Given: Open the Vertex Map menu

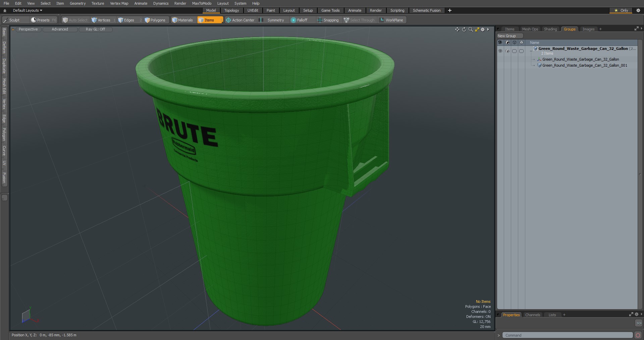Looking at the screenshot, I should click(119, 3).
